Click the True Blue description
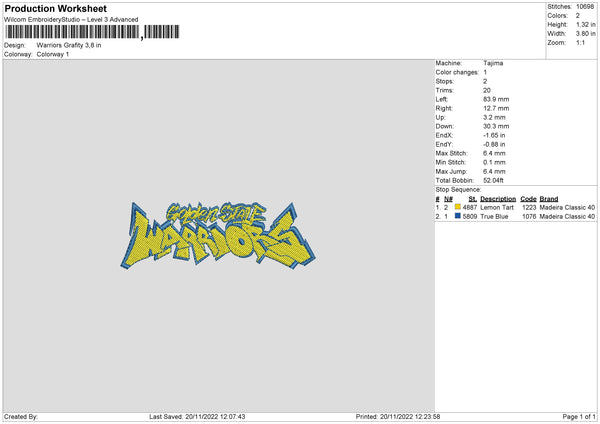This screenshot has width=600, height=424. (x=494, y=217)
